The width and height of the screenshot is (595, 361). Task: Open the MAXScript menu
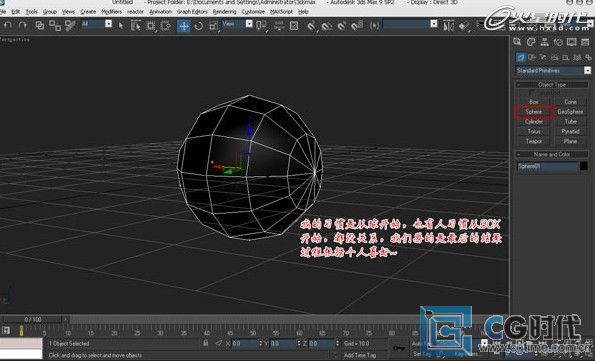click(x=282, y=12)
